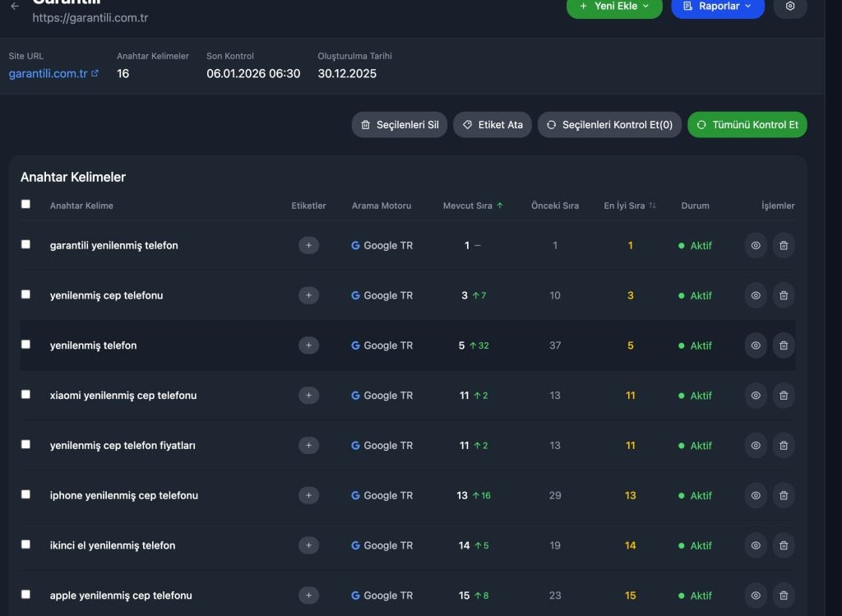
Task: Click eye icon for 'garantili yenilenmiş telefon'
Action: (756, 245)
